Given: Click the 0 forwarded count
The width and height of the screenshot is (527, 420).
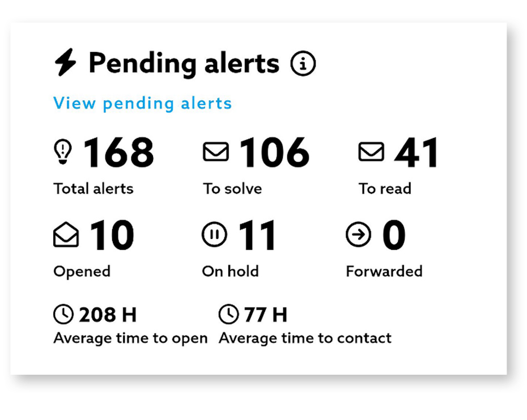Looking at the screenshot, I should pos(393,235).
